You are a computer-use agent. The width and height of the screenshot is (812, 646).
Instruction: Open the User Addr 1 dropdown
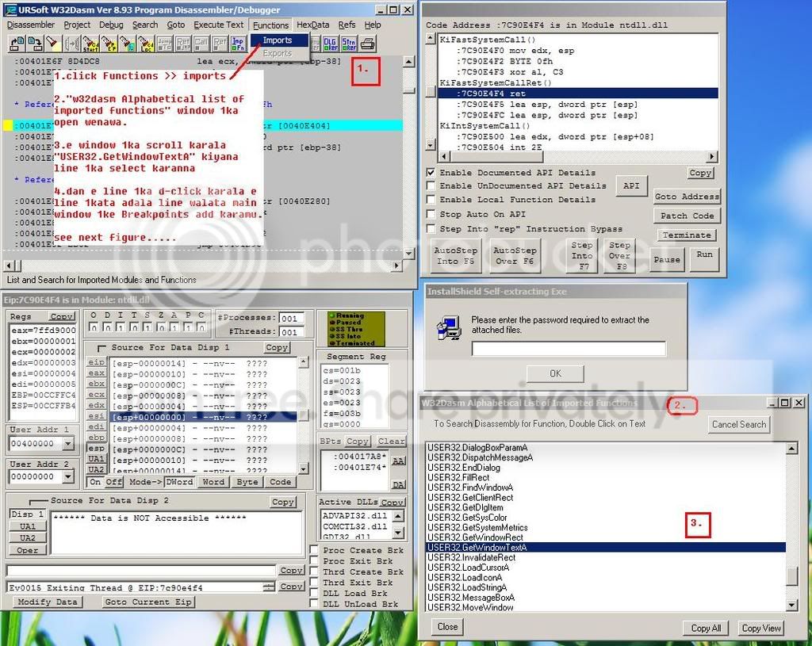tap(68, 444)
